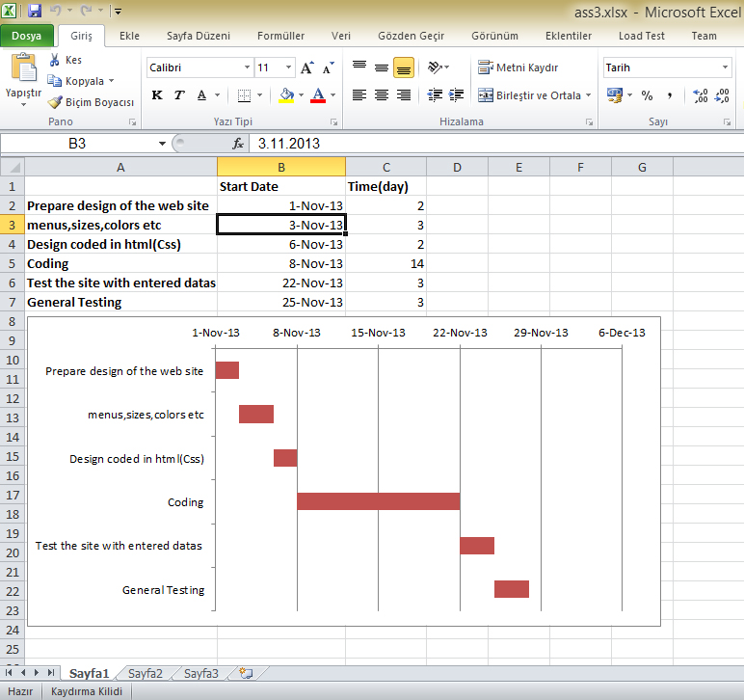Click the Save icon in quick access toolbar

[36, 12]
